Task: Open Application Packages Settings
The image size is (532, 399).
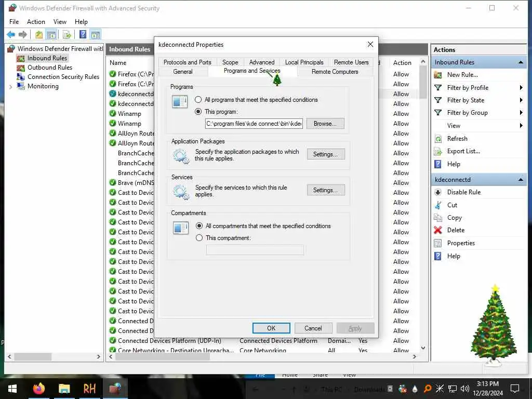Action: click(x=326, y=154)
